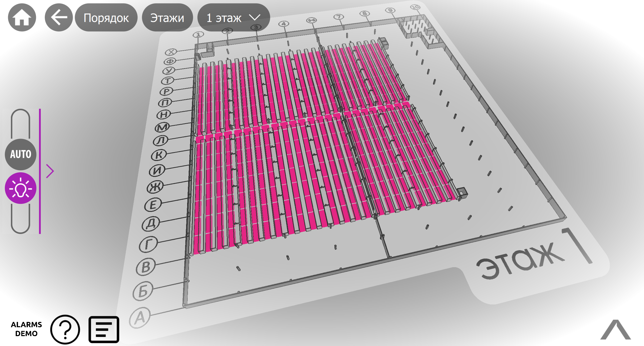The width and height of the screenshot is (644, 346).
Task: Select grid axis marker Б
Action: [143, 292]
